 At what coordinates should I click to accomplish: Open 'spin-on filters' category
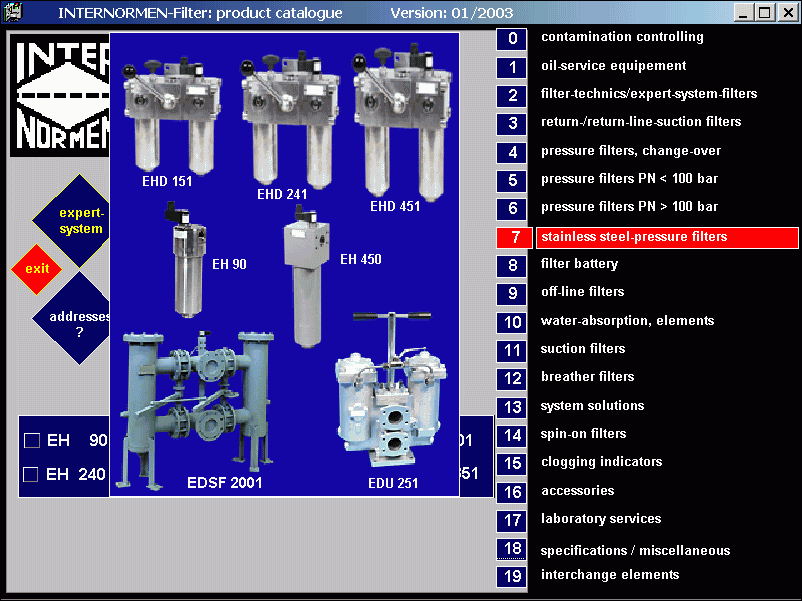[x=583, y=434]
